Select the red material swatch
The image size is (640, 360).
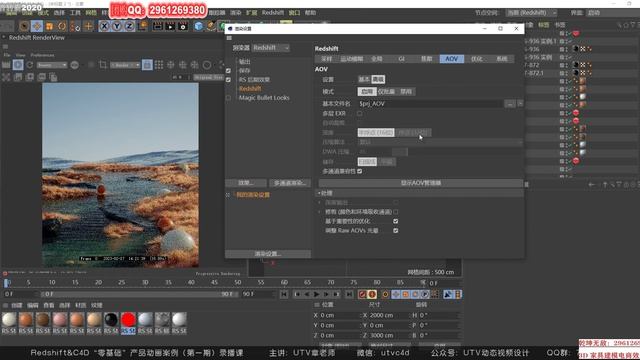click(x=128, y=320)
